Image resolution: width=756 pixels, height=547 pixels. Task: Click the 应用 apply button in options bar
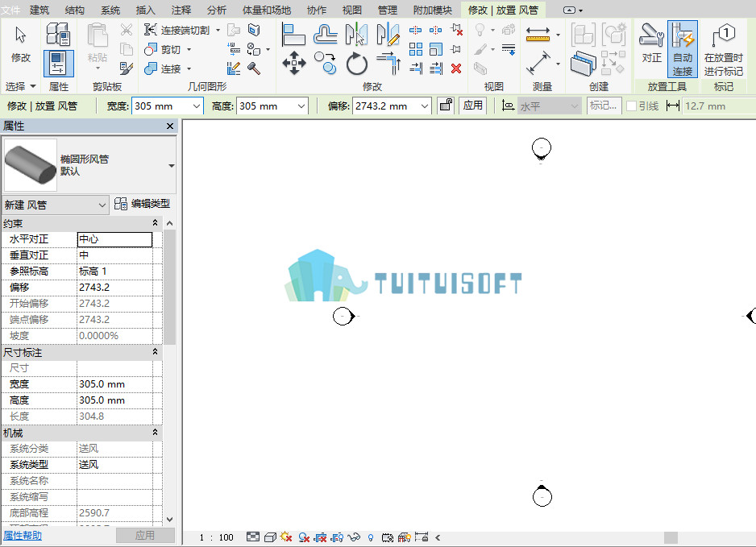click(x=472, y=106)
